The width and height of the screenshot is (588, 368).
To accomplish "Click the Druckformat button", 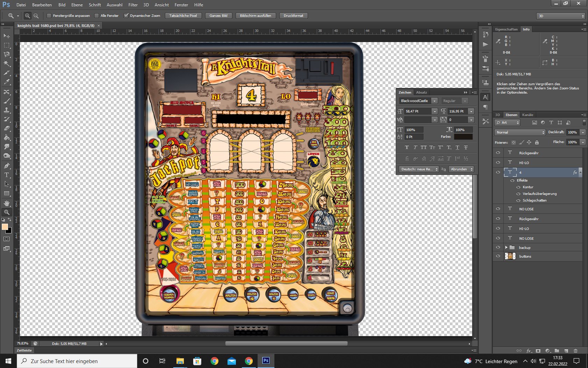I will click(294, 16).
